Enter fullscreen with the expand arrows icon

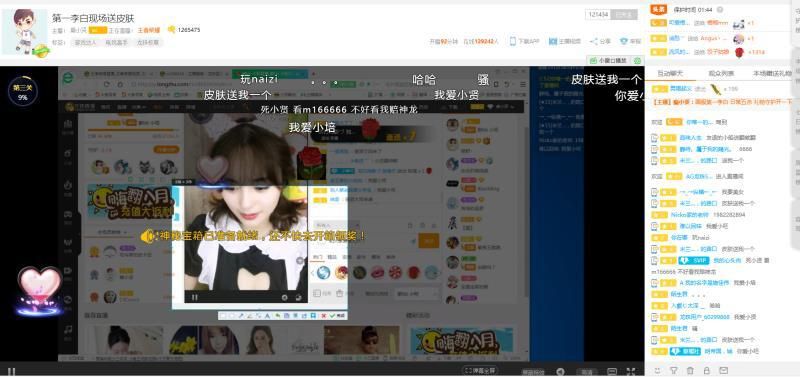pyautogui.click(x=631, y=372)
